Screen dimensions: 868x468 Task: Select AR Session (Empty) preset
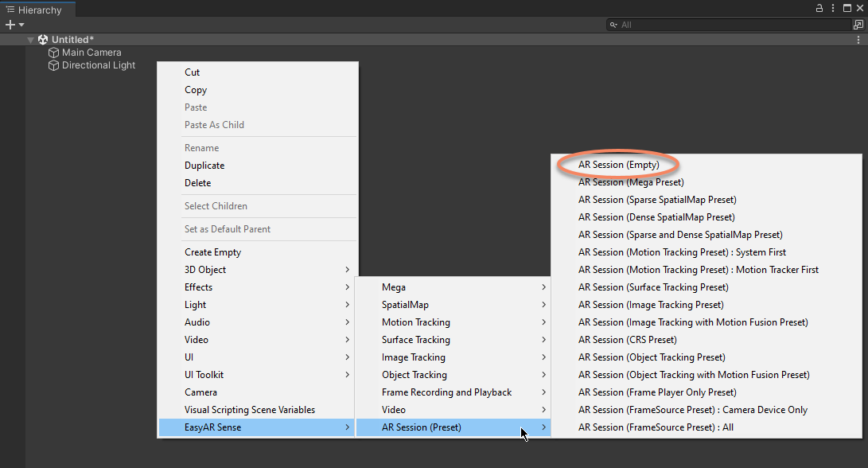(618, 165)
